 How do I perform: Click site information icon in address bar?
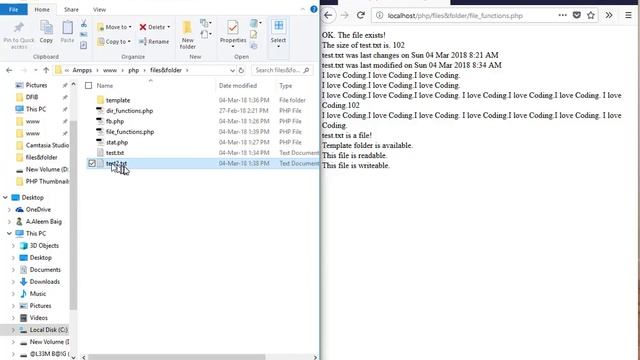click(x=379, y=16)
